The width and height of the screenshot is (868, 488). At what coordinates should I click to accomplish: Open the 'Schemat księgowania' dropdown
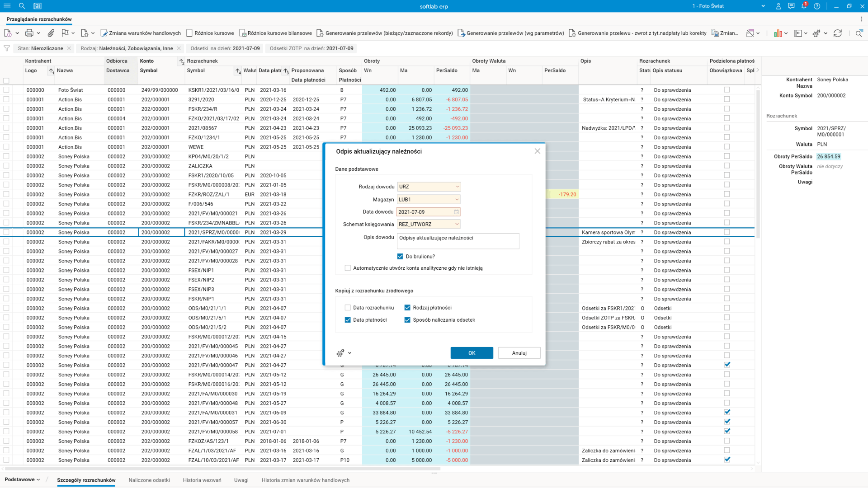click(x=457, y=224)
